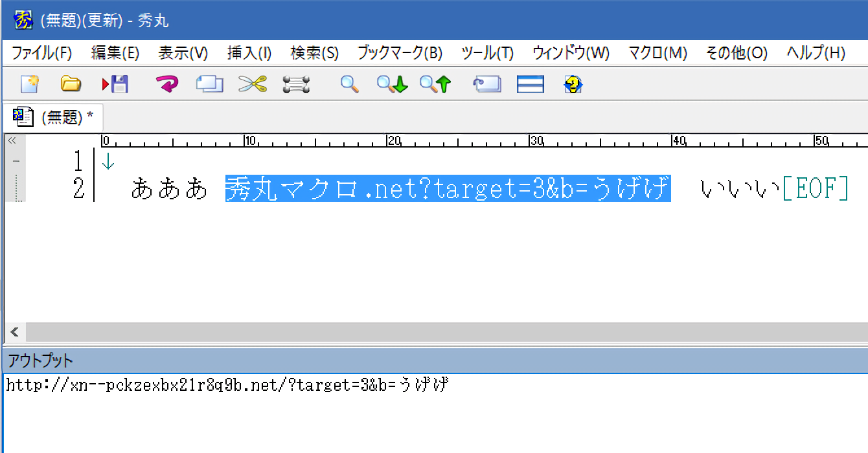Click the New file toolbar icon
868x453 pixels.
(30, 84)
